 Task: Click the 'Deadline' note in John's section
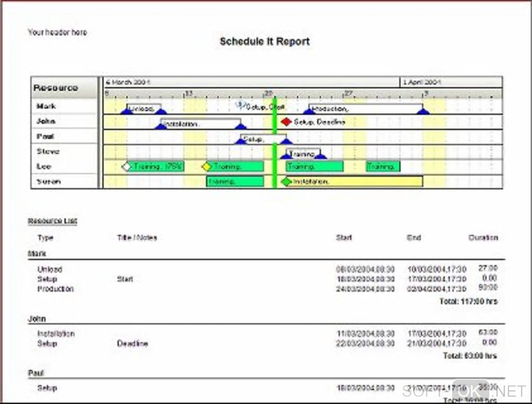coord(132,344)
